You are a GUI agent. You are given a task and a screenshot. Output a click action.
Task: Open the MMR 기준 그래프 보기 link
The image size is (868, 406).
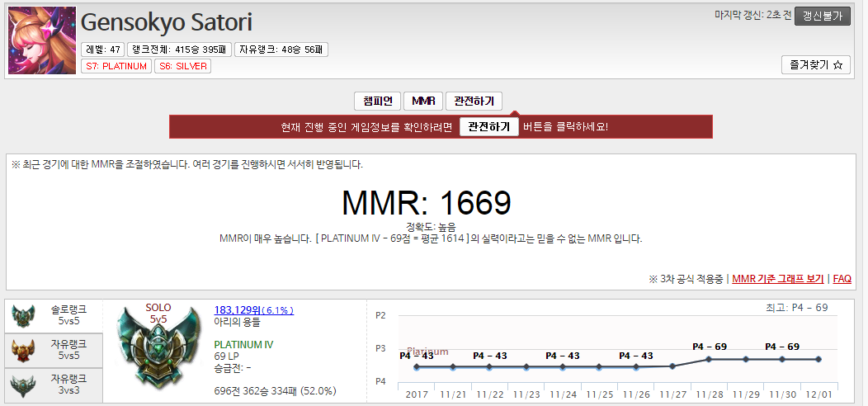pos(777,279)
